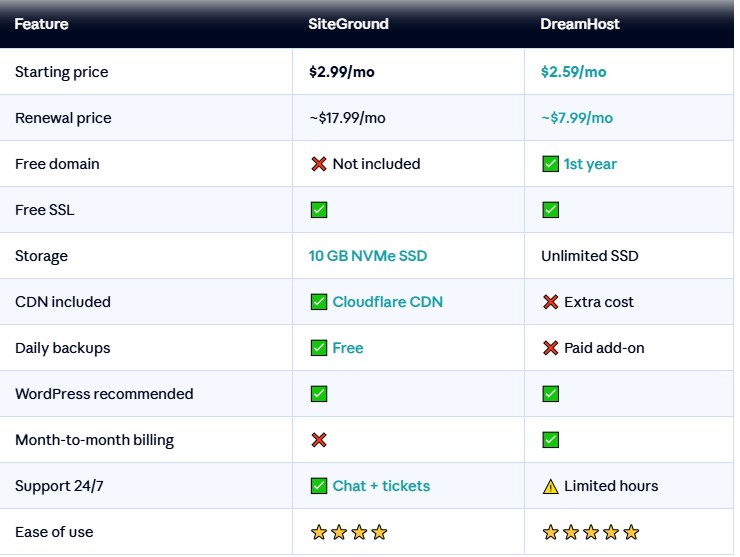This screenshot has height=557, width=740.
Task: Click the 'Not included' text
Action: click(377, 164)
